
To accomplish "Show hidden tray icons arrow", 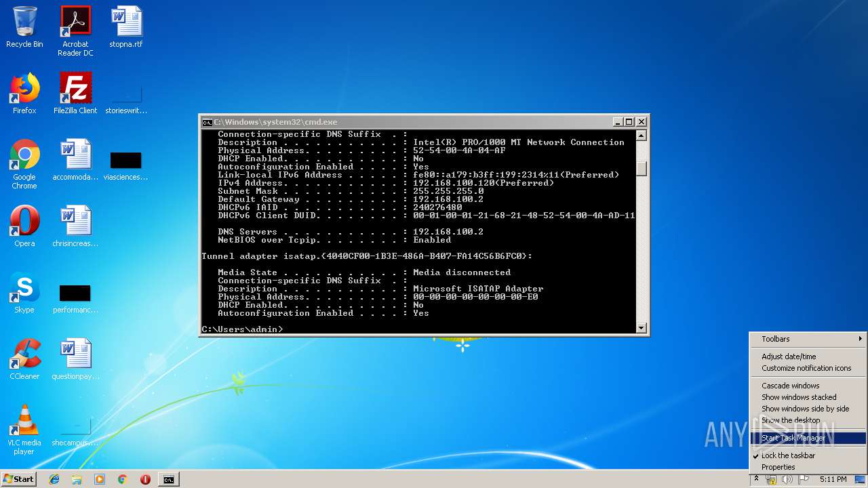I will (756, 479).
